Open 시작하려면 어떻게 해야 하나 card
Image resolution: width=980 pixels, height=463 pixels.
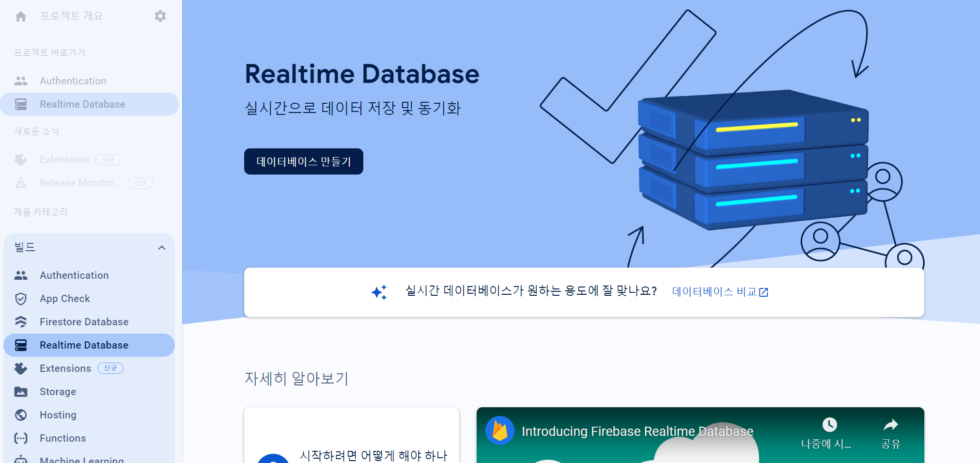click(x=352, y=435)
